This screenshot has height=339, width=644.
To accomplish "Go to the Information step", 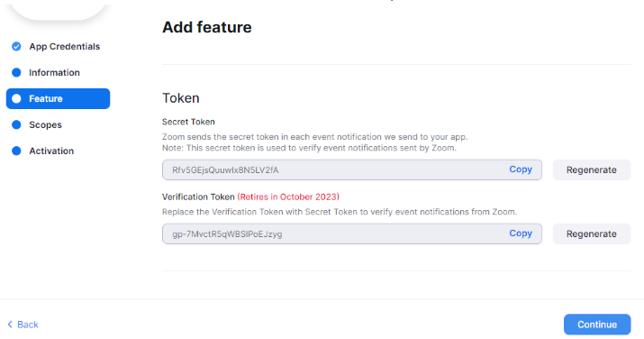I will tap(54, 73).
